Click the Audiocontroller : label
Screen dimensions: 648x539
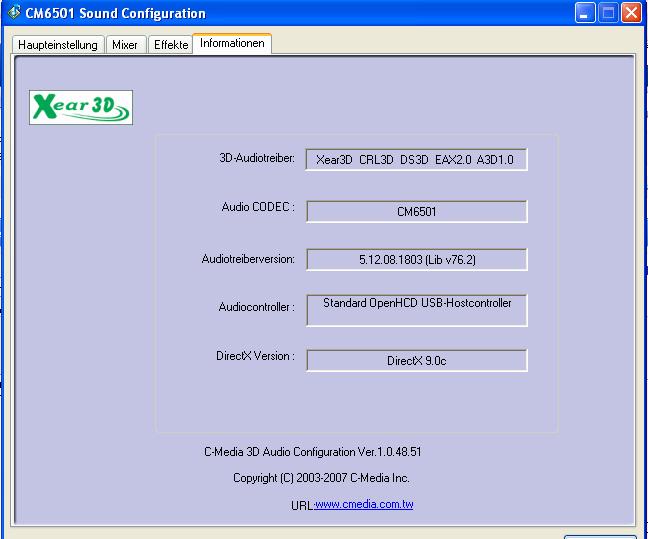[257, 307]
